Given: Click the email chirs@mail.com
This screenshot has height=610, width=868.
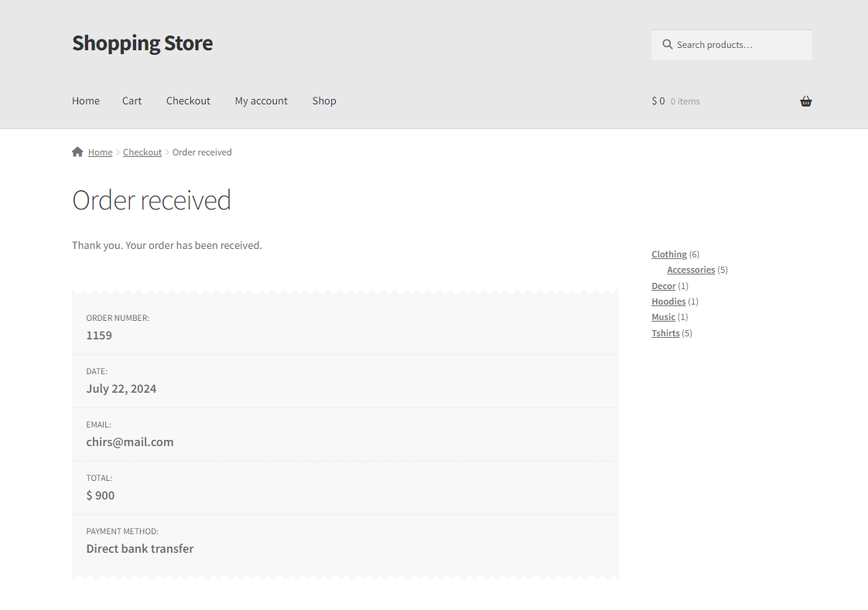Looking at the screenshot, I should 129,442.
